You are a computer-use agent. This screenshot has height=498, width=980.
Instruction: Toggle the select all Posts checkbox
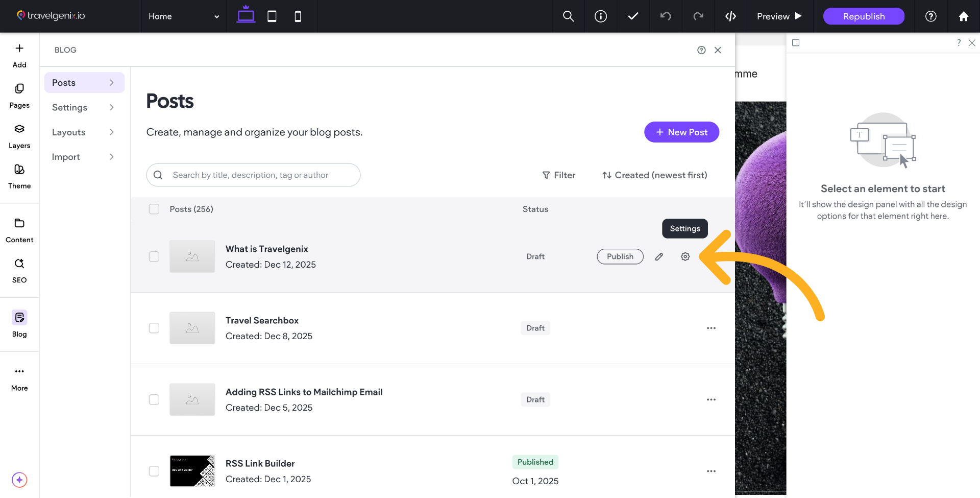point(154,209)
